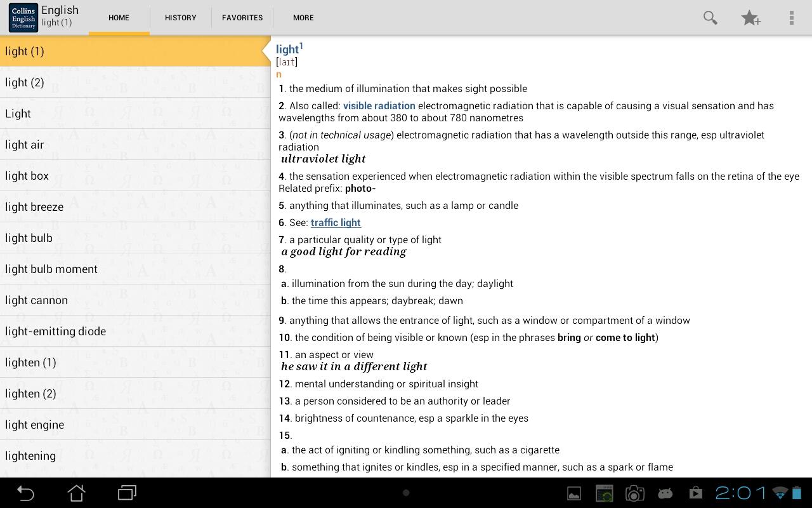The height and width of the screenshot is (508, 812).
Task: Open the dictionary search
Action: pos(710,18)
